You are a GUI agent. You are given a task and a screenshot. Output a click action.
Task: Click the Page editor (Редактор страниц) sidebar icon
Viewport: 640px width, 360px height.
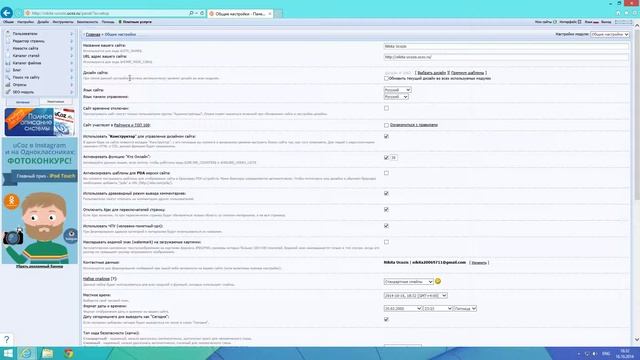point(8,41)
